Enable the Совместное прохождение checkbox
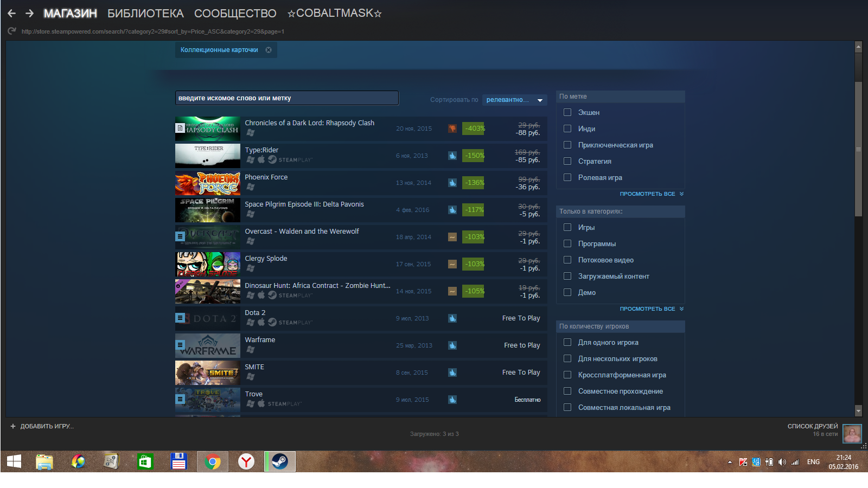Viewport: 868px width, 488px height. point(567,391)
